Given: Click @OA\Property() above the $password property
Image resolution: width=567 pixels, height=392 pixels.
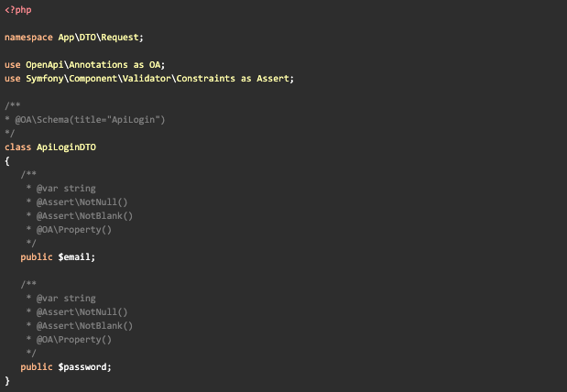Looking at the screenshot, I should pos(74,340).
